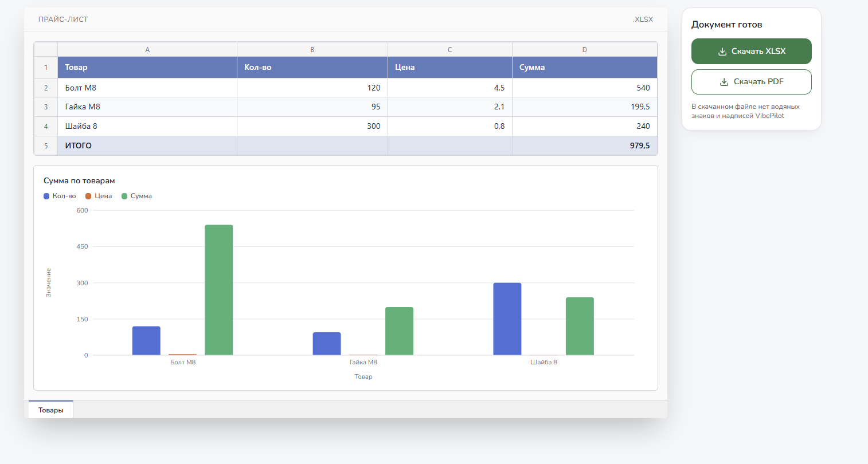Click the sum cell with 240
This screenshot has width=868, height=464.
(585, 126)
